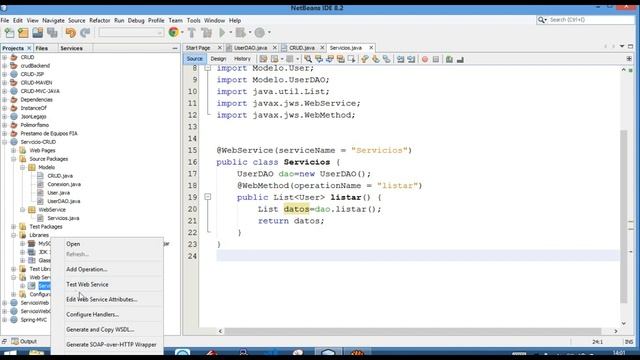Click the Design view button
This screenshot has width=640, height=360.
point(218,59)
